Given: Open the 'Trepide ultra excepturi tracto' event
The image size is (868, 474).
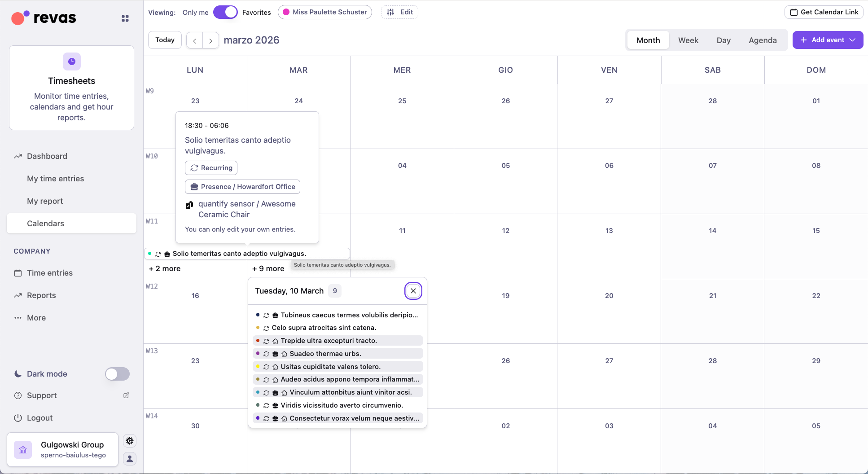Looking at the screenshot, I should point(329,341).
